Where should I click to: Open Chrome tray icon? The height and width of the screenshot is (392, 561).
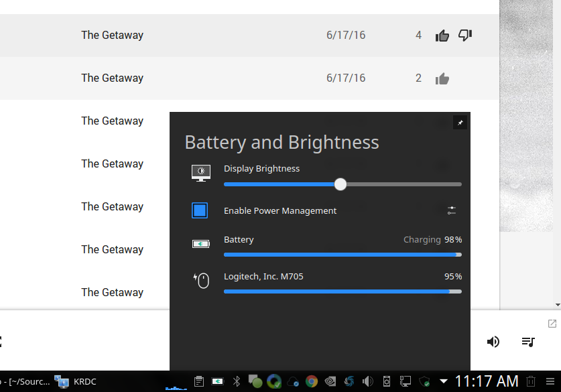coord(312,382)
